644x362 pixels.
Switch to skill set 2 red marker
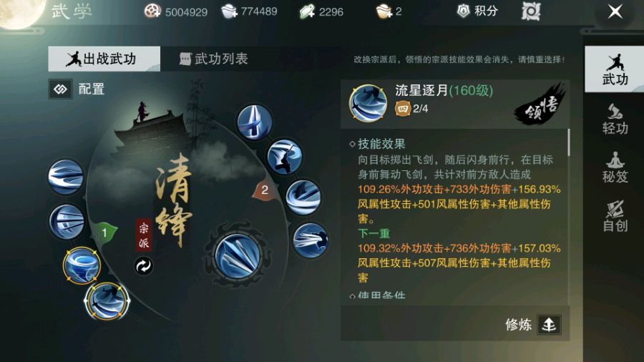click(x=265, y=190)
